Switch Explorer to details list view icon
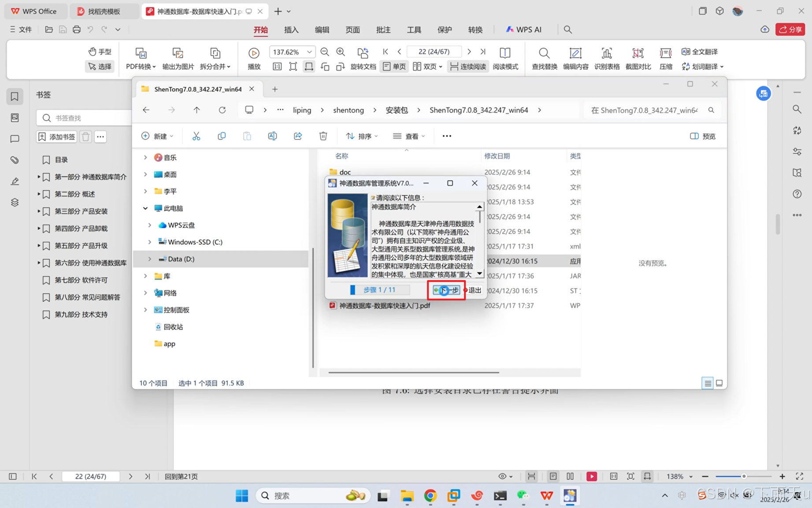 [708, 383]
